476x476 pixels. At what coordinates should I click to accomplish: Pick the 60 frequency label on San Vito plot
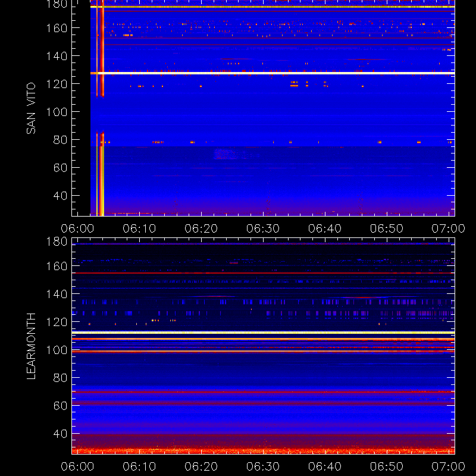(x=61, y=168)
